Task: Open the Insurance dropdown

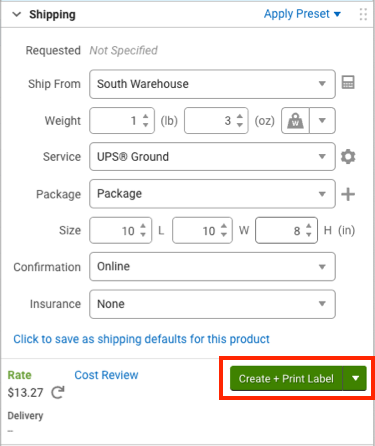Action: click(x=212, y=304)
